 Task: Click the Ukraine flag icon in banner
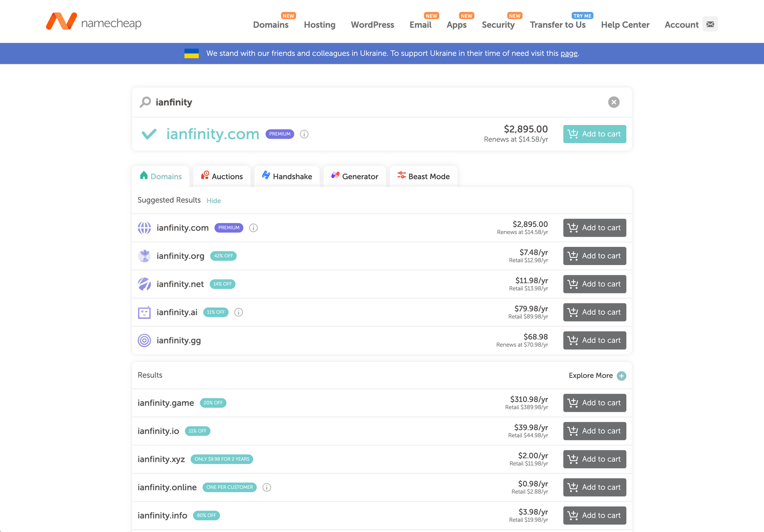coord(191,53)
